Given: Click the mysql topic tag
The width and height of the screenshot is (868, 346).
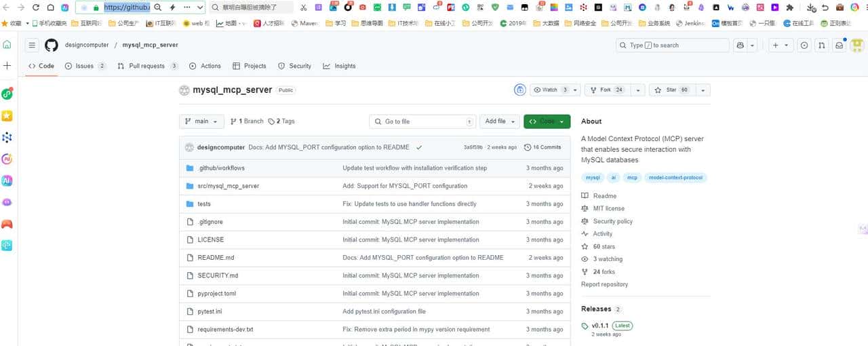Looking at the screenshot, I should (x=593, y=178).
